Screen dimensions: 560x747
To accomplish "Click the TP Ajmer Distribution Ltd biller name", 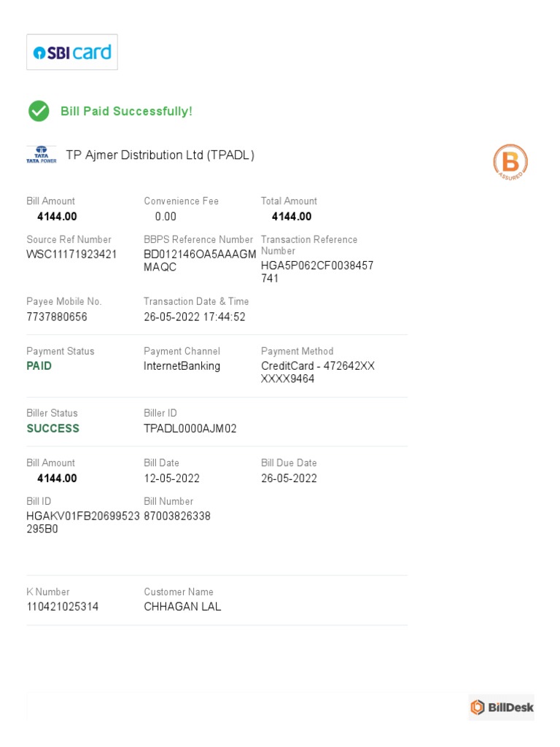I will click(160, 155).
